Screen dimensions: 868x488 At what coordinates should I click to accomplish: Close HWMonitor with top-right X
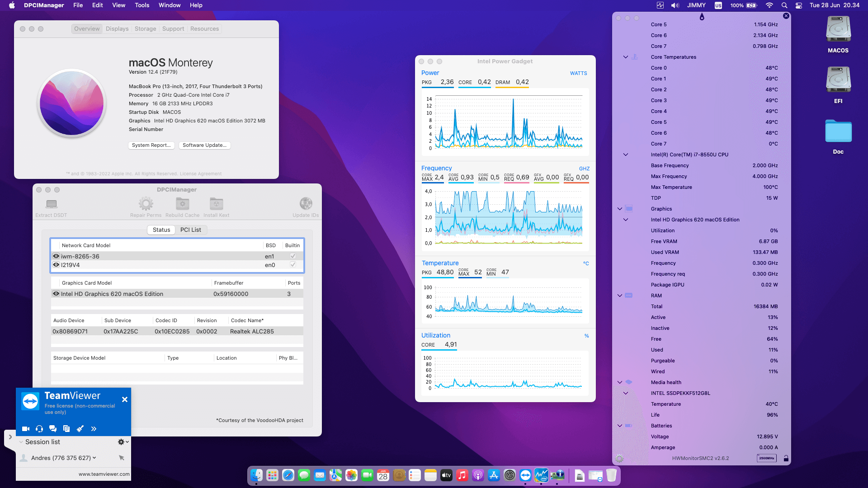[786, 16]
